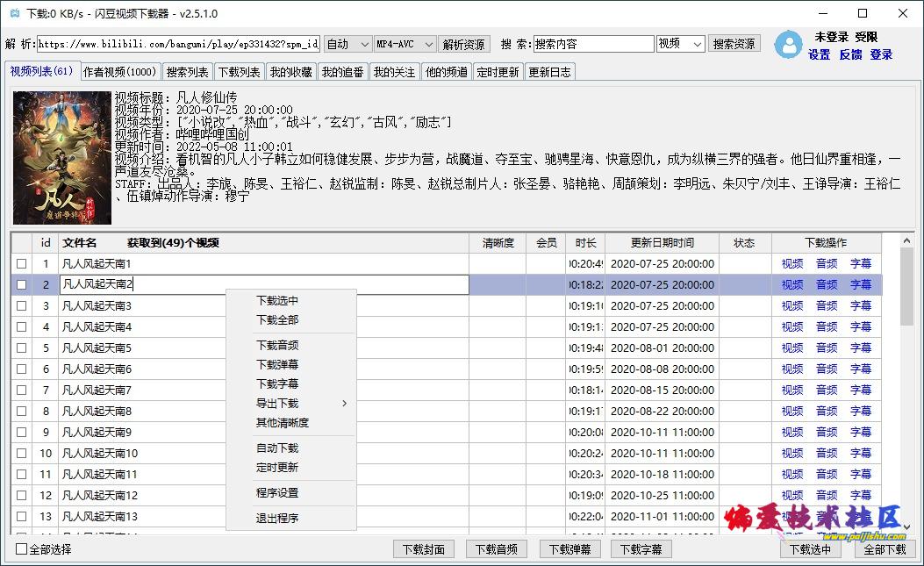924x566 pixels.
Task: Open the 自动 quality dropdown
Action: tap(347, 44)
